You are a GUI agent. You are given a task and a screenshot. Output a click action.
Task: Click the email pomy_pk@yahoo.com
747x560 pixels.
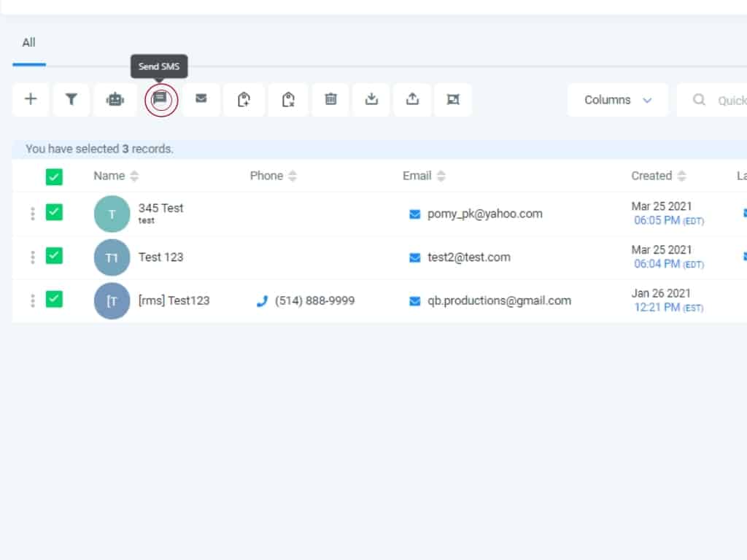484,214
